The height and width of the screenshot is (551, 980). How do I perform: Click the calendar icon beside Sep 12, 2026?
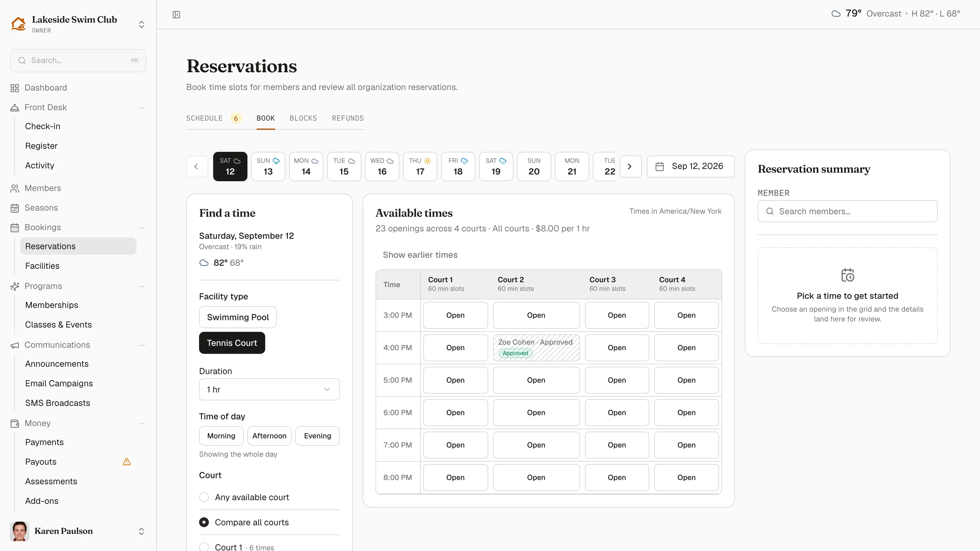tap(659, 167)
